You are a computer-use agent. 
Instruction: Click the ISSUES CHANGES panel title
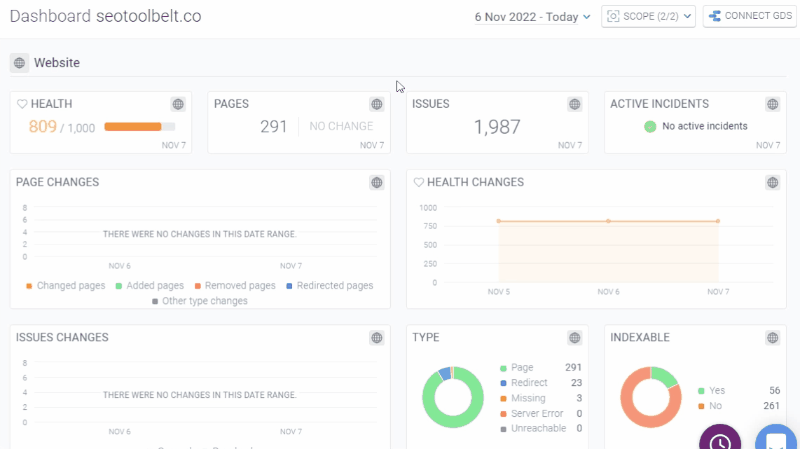pyautogui.click(x=62, y=337)
